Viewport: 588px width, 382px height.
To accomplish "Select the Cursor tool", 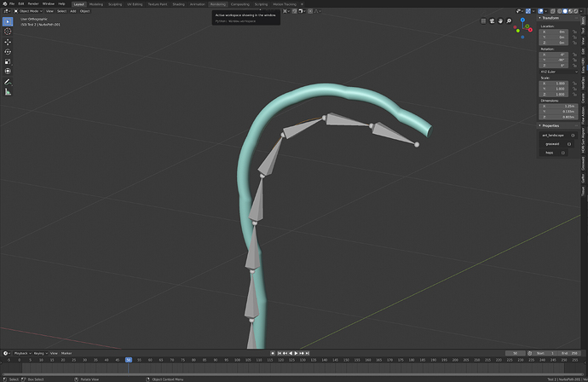I will click(8, 32).
